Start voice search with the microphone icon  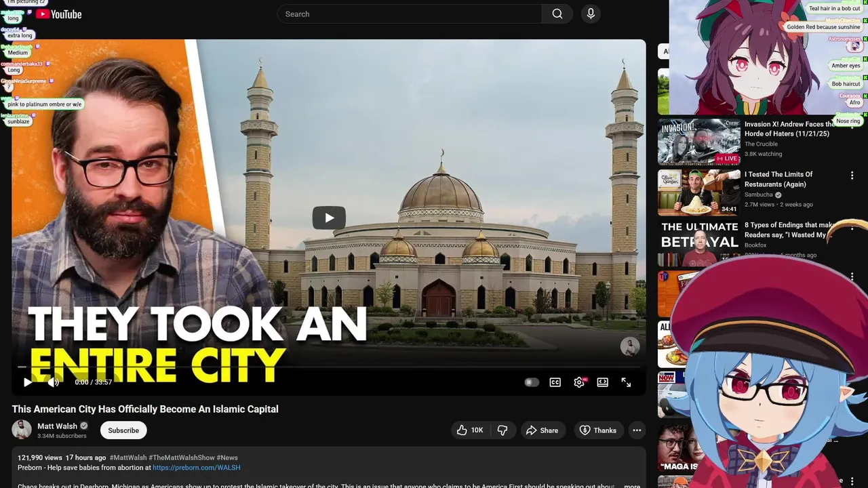591,14
